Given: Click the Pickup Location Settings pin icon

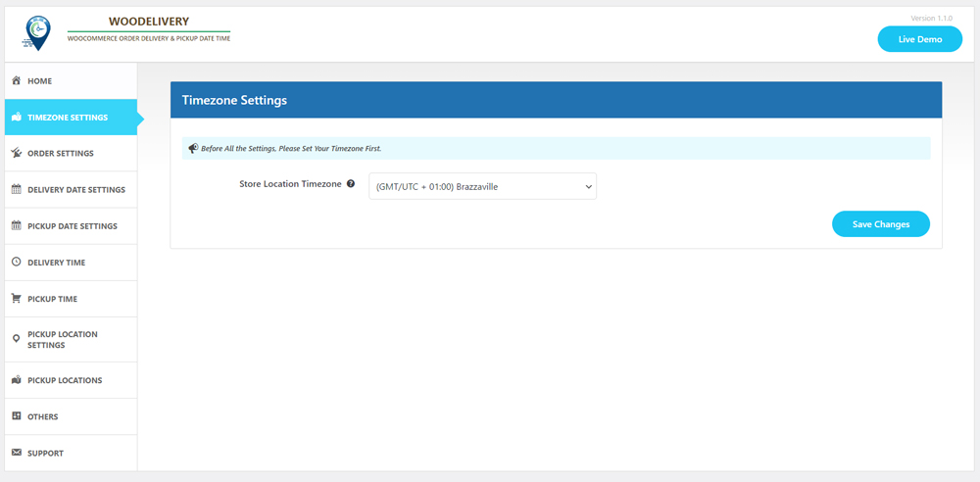Looking at the screenshot, I should click(17, 339).
